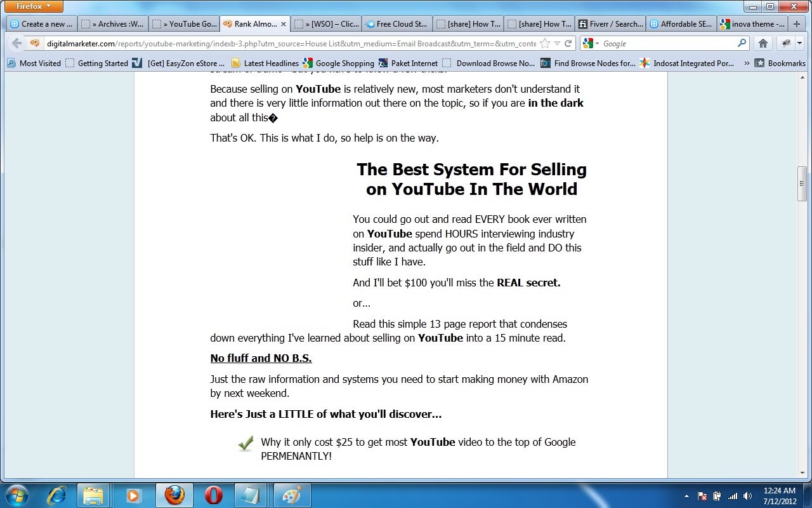Screen dimensions: 812x508
Task: Switch to the '» YouTube Go...' tab
Action: click(184, 24)
